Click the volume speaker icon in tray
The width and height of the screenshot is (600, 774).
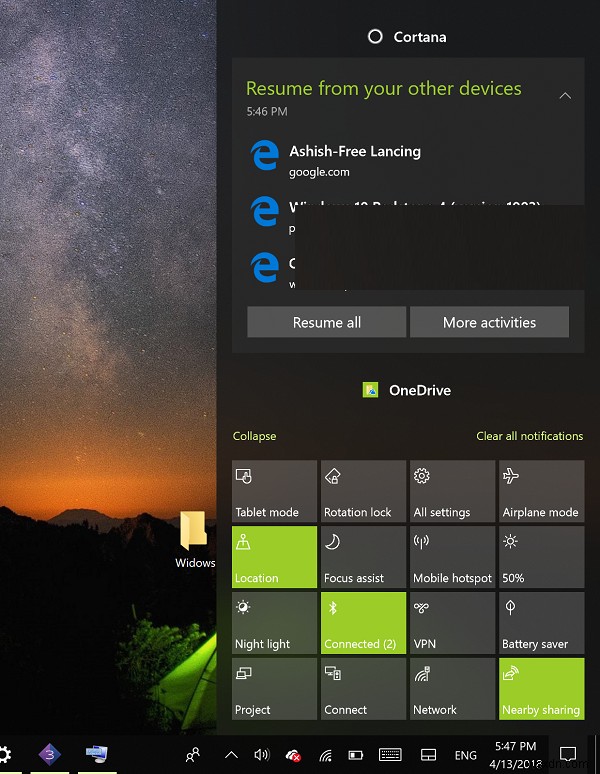pos(262,755)
